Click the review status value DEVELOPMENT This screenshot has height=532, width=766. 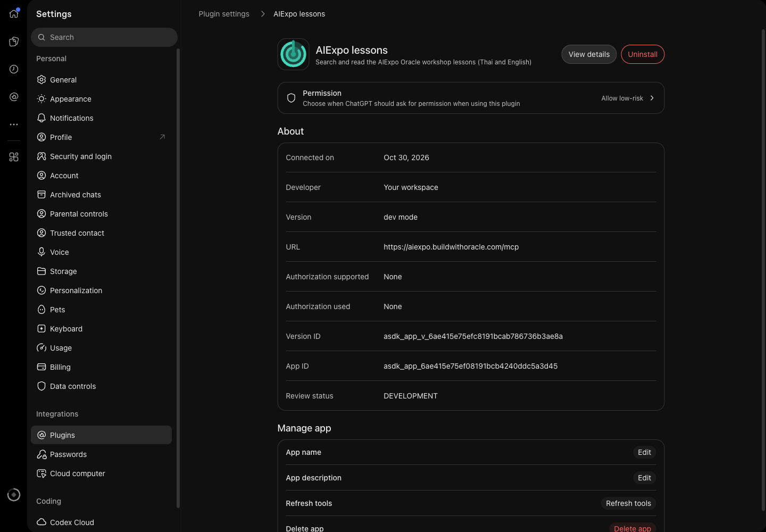click(x=411, y=396)
